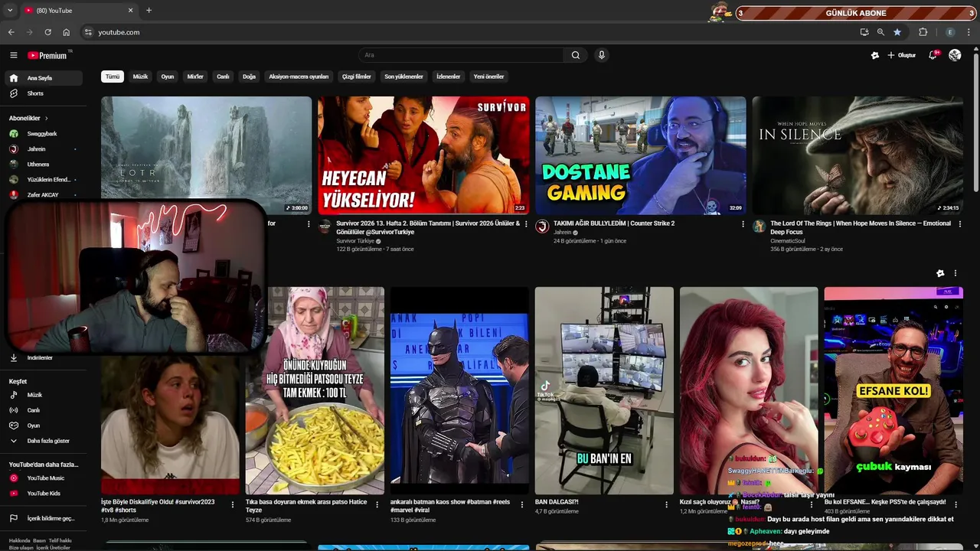Open the Swaggybark channel subscription
Screen dimensions: 980x551
pyautogui.click(x=44, y=134)
